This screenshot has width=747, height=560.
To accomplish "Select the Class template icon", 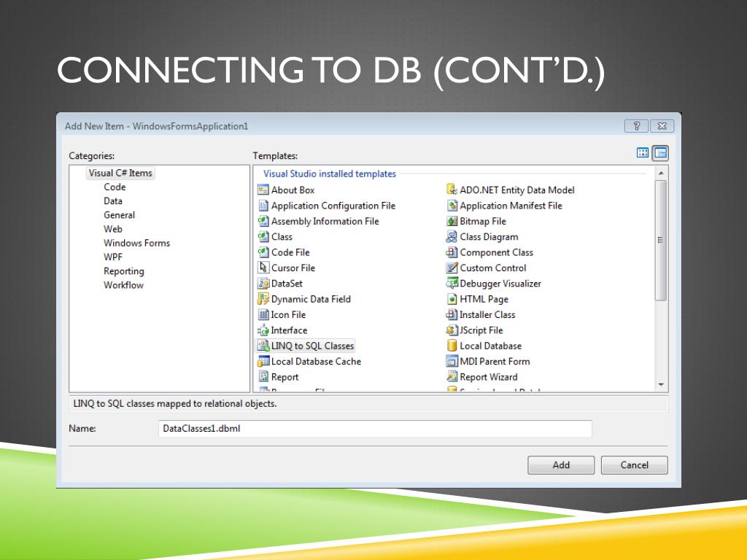I will tap(263, 237).
